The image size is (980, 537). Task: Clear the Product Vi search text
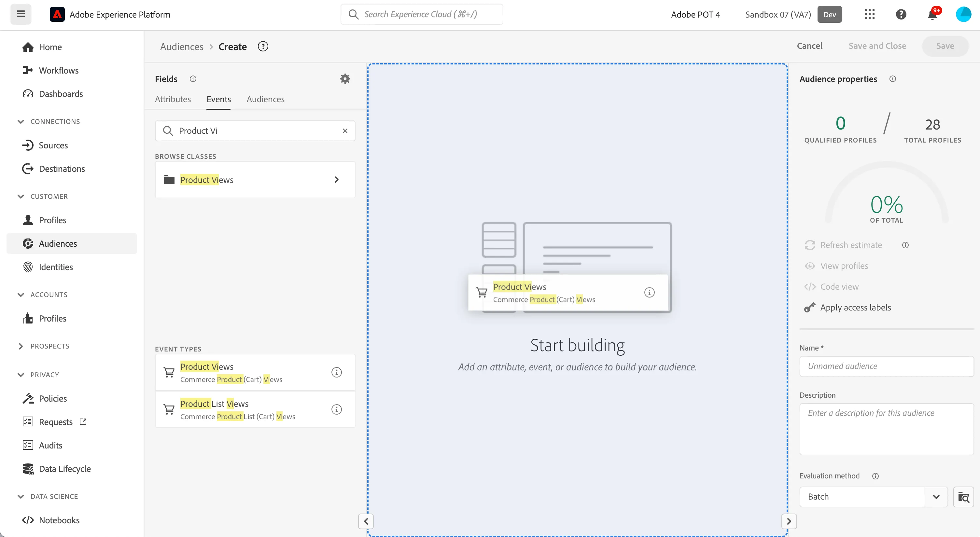(x=345, y=131)
